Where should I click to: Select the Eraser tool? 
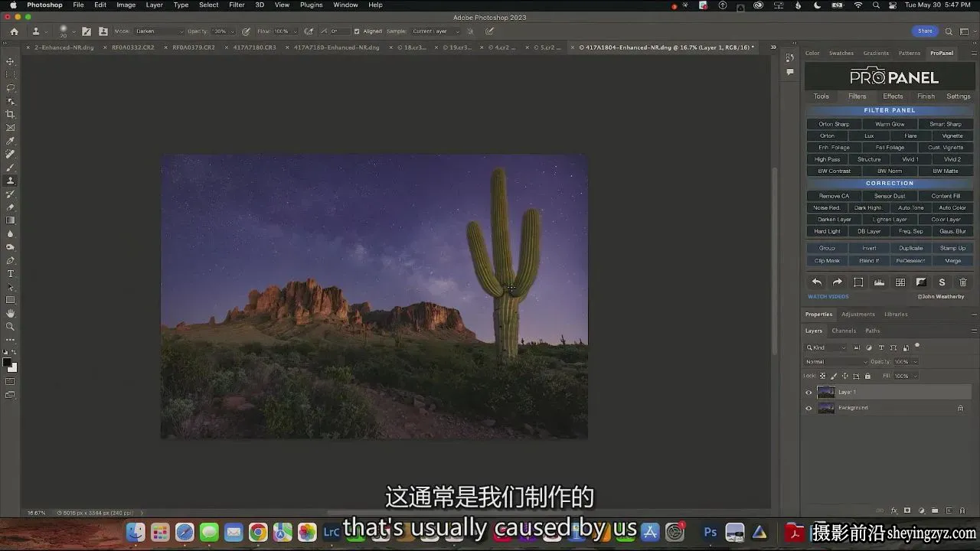coord(10,207)
